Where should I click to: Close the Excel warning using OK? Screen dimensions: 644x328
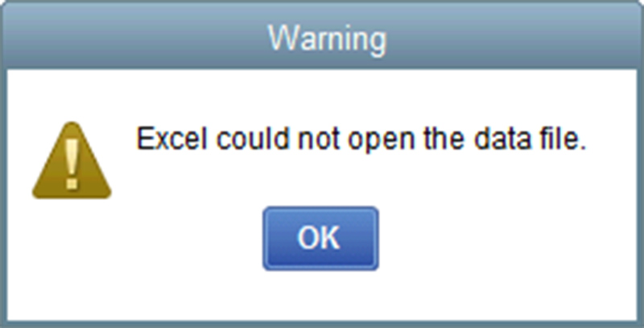pyautogui.click(x=320, y=239)
